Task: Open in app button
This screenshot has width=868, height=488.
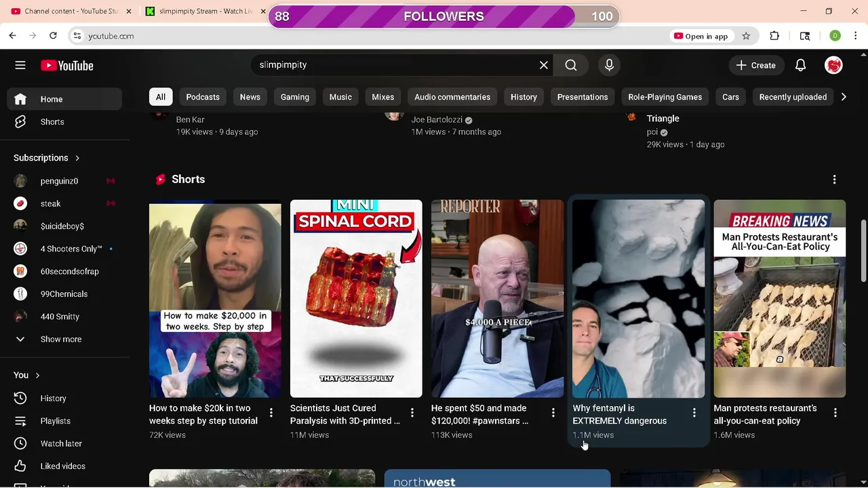Action: pos(701,36)
